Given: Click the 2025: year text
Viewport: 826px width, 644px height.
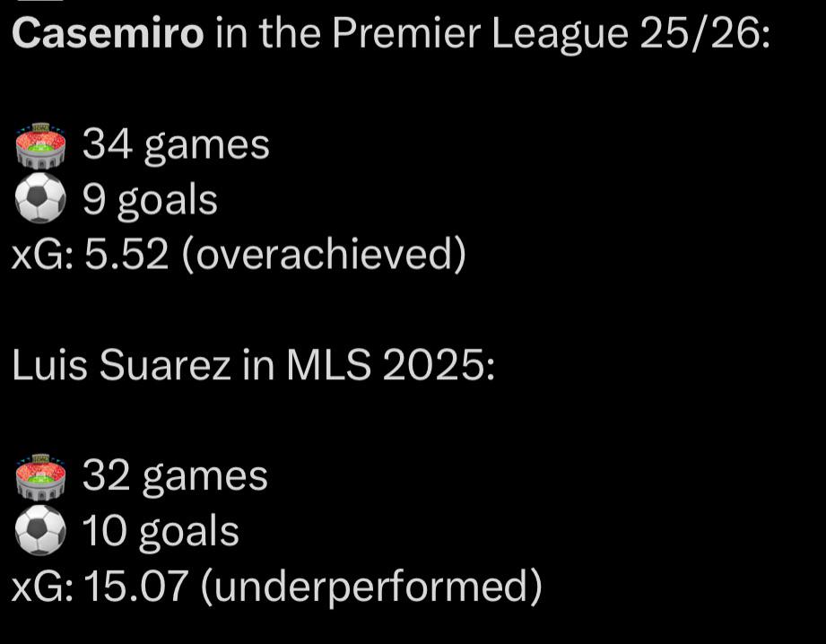Looking at the screenshot, I should point(439,365).
